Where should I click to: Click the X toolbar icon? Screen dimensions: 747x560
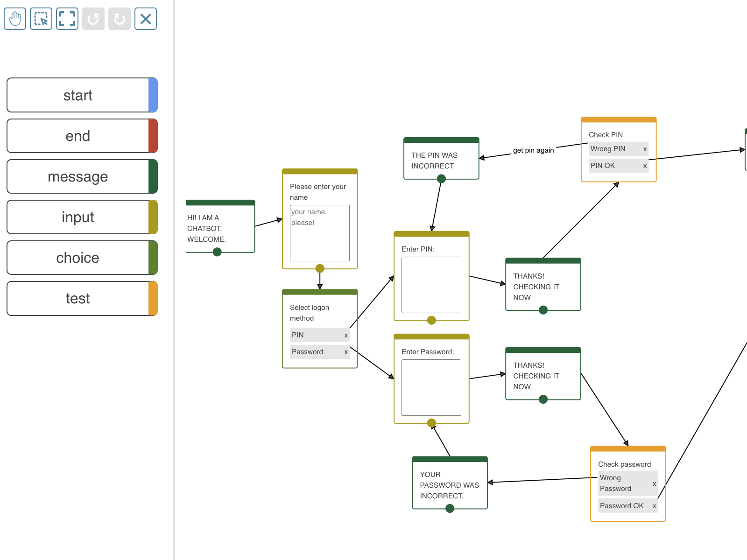(x=145, y=19)
